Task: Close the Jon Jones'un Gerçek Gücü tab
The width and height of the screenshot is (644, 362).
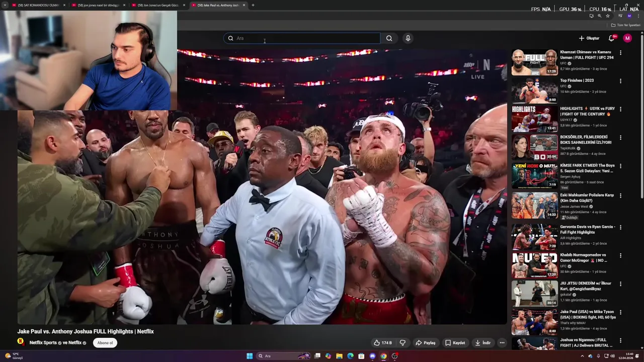Action: [184, 5]
